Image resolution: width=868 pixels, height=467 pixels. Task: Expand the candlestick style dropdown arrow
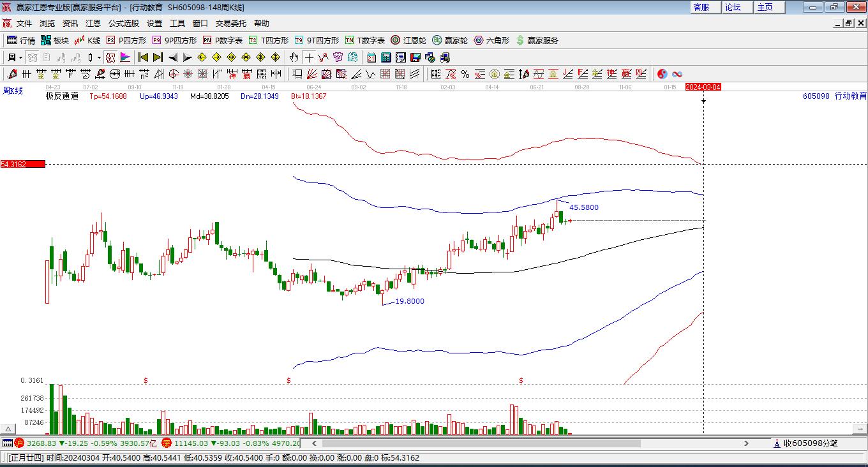point(99,57)
